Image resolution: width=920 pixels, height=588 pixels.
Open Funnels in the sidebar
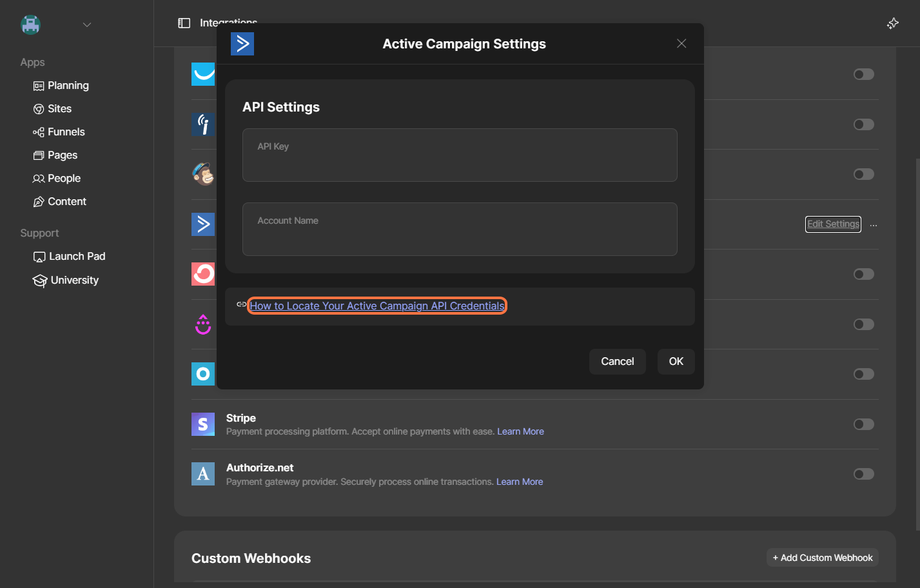59,132
